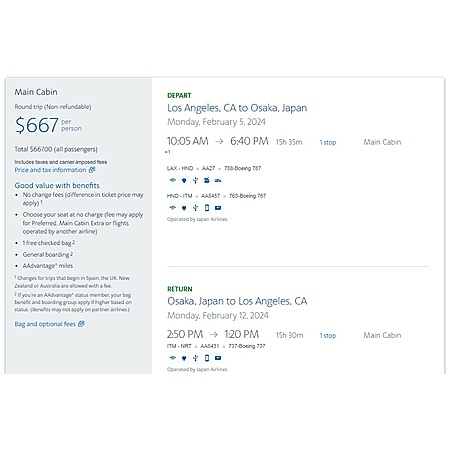The height and width of the screenshot is (450, 450).
Task: Click personal device icon for HND-ITM flight
Action: 207,208
